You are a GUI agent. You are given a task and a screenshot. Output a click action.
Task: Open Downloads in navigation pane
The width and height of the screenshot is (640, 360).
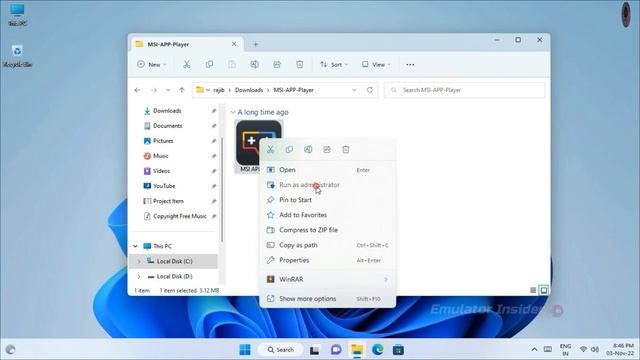[x=167, y=111]
